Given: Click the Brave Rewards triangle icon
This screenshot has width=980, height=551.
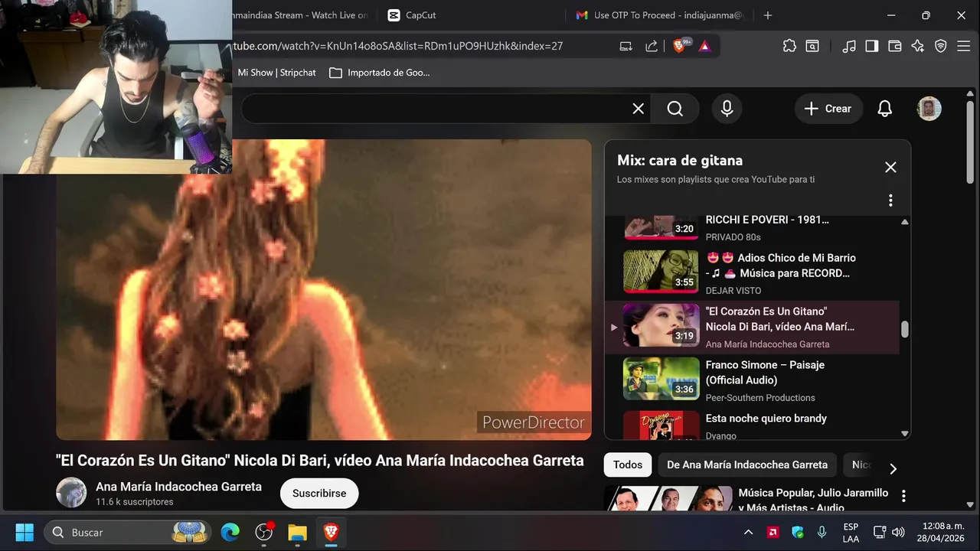Looking at the screenshot, I should (x=704, y=46).
